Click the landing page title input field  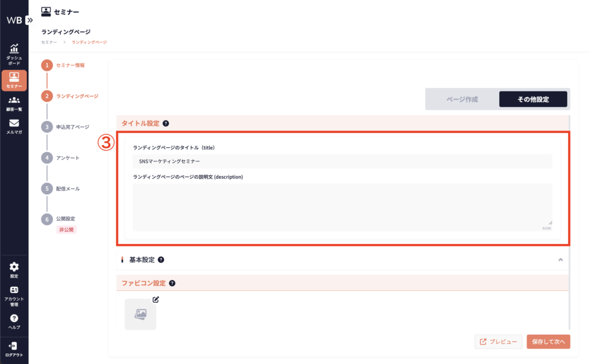click(342, 162)
